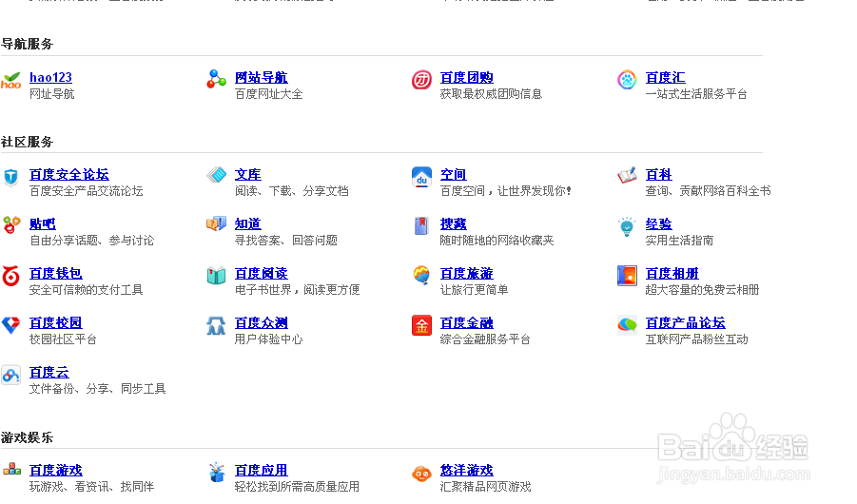Open the 百度相册 link
This screenshot has height=504, width=857.
click(x=672, y=273)
